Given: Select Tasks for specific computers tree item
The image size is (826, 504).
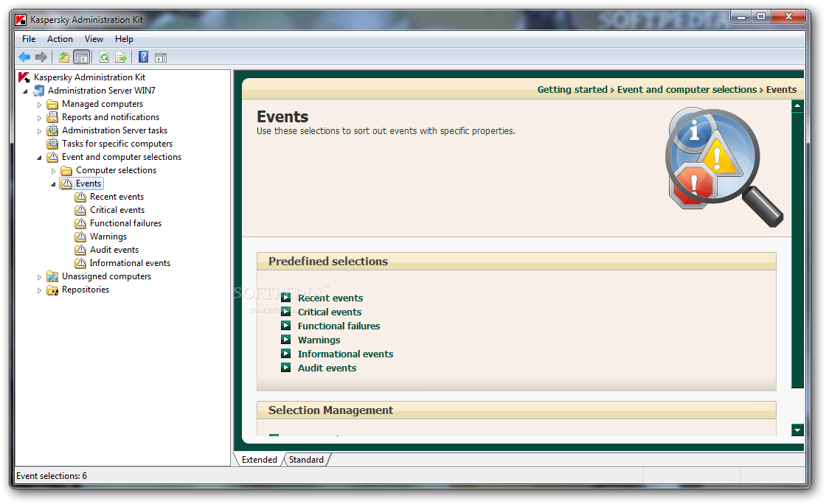Looking at the screenshot, I should pyautogui.click(x=117, y=144).
